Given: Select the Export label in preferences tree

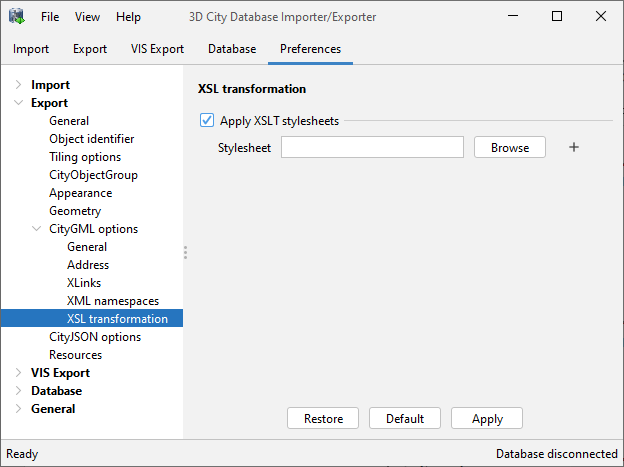Looking at the screenshot, I should click(49, 103).
